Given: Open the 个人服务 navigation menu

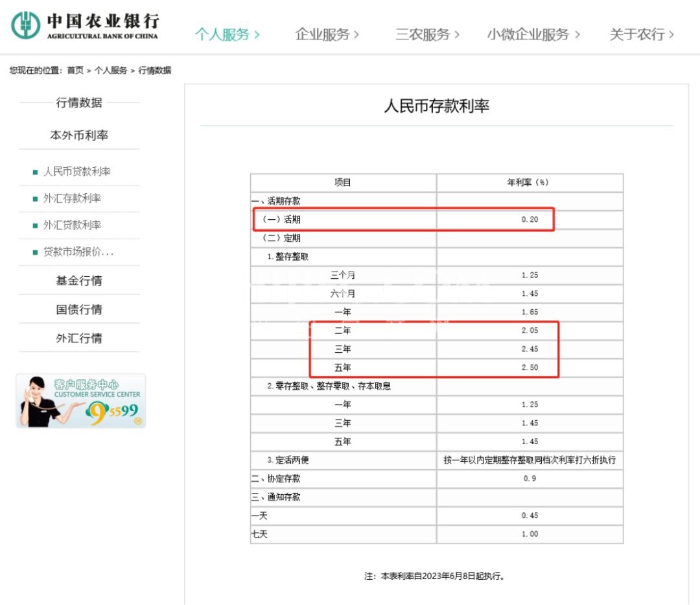Looking at the screenshot, I should pyautogui.click(x=227, y=34).
